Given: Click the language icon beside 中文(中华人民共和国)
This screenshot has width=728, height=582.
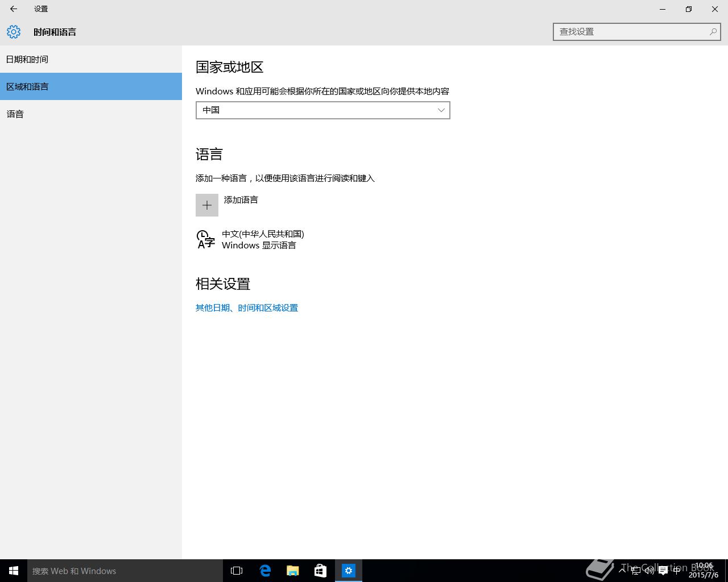Looking at the screenshot, I should pos(205,239).
